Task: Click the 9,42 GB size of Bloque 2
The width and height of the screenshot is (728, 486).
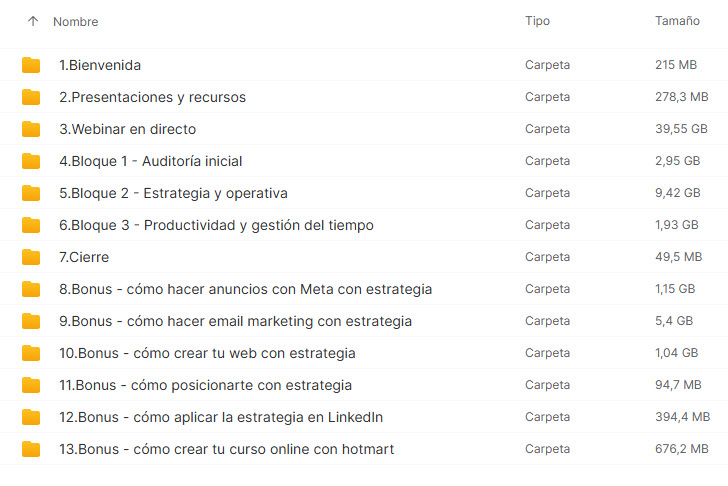Action: [677, 193]
